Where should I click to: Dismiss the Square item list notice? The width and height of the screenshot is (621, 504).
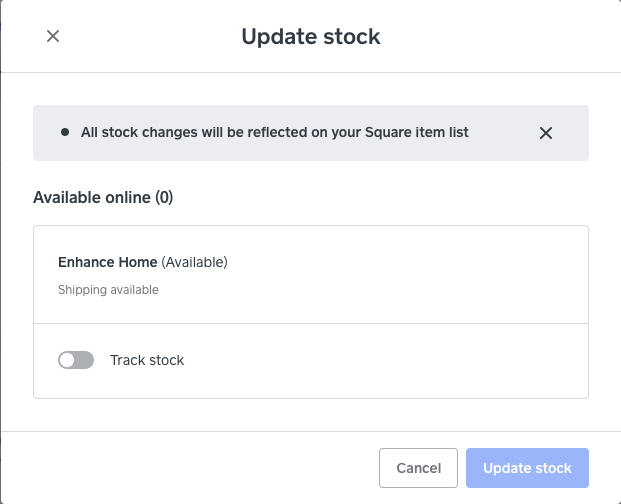546,133
